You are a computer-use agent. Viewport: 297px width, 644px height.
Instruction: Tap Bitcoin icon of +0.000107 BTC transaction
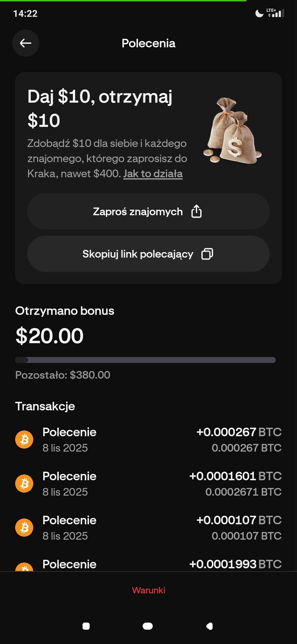coord(24,528)
